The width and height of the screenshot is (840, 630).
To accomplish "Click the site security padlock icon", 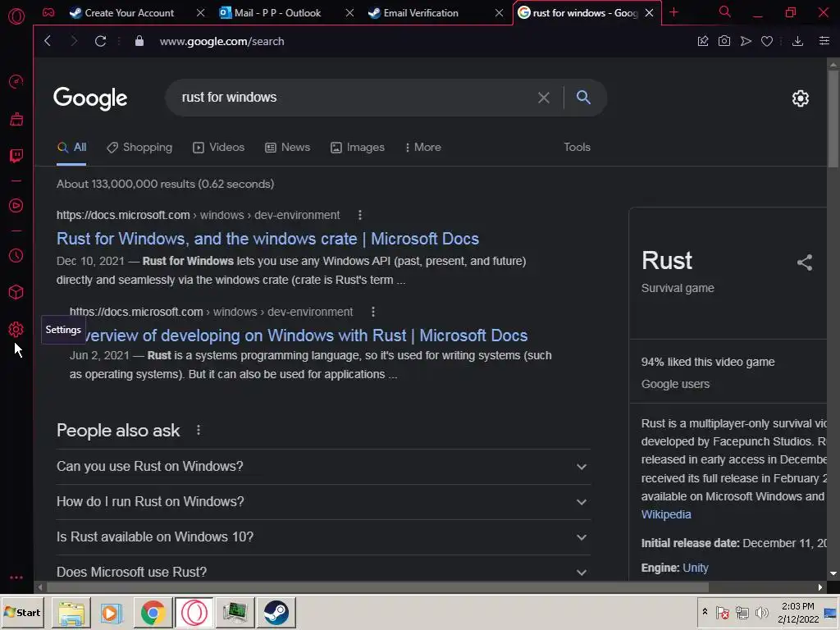I will coord(139,41).
